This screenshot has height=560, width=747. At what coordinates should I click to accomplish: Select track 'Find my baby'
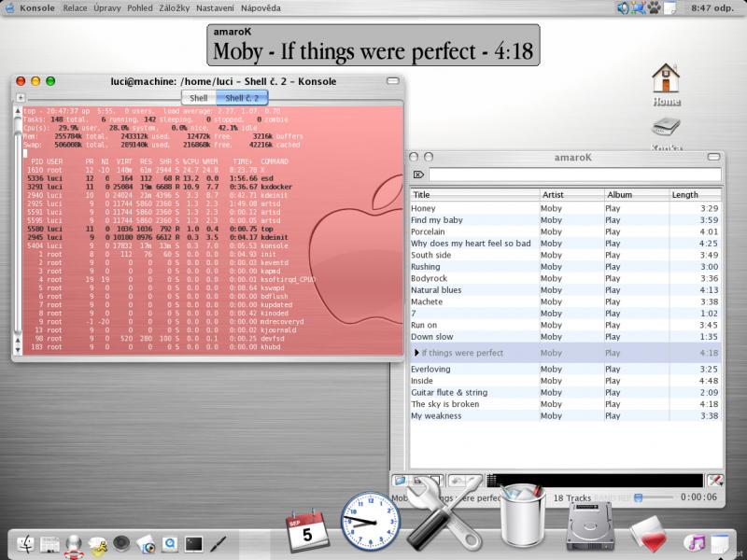click(x=566, y=220)
